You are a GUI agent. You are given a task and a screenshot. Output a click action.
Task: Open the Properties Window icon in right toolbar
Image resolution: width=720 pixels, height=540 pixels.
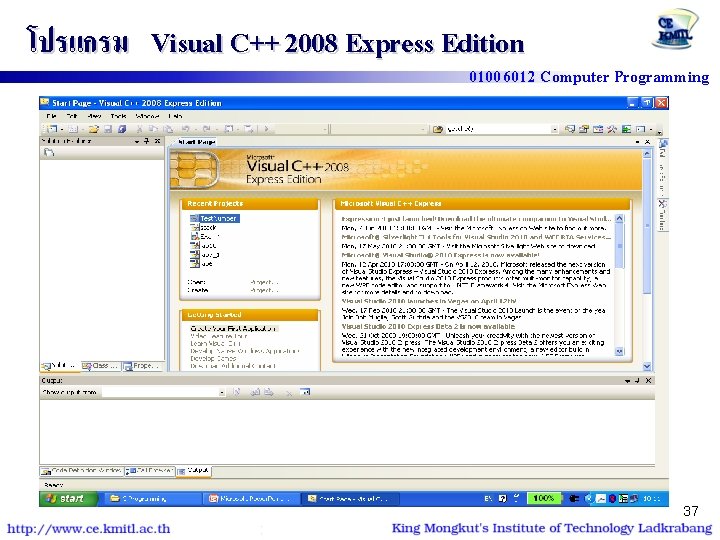point(584,129)
